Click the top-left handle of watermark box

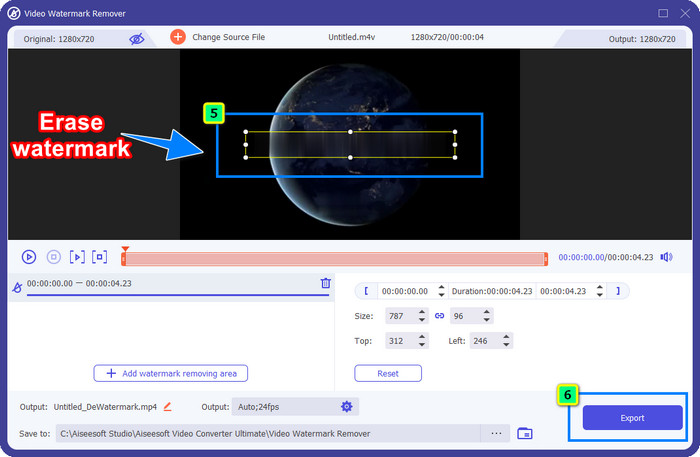point(246,132)
